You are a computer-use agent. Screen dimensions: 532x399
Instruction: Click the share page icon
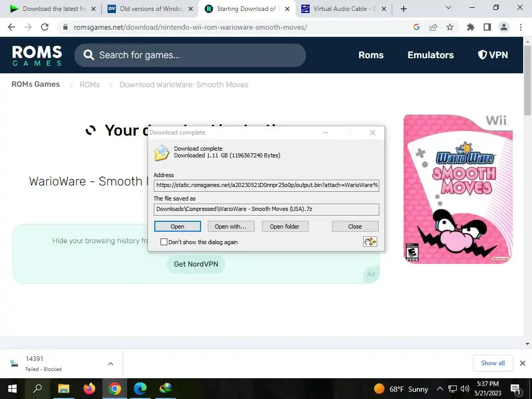[433, 27]
